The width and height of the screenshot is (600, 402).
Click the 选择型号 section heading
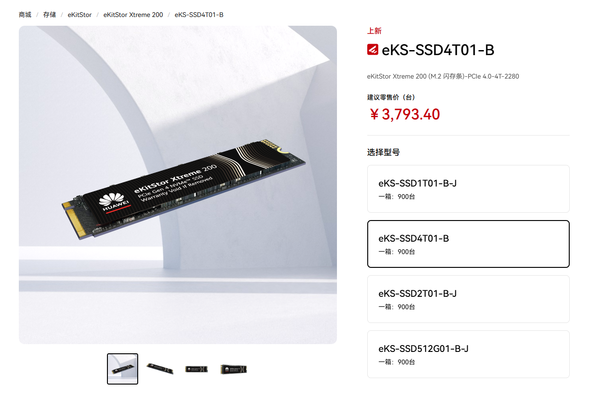383,152
